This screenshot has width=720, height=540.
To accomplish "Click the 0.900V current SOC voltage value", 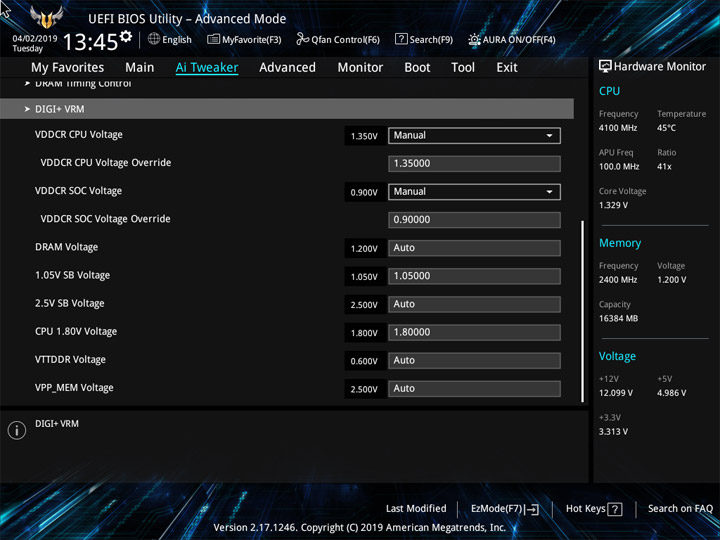I will click(364, 193).
